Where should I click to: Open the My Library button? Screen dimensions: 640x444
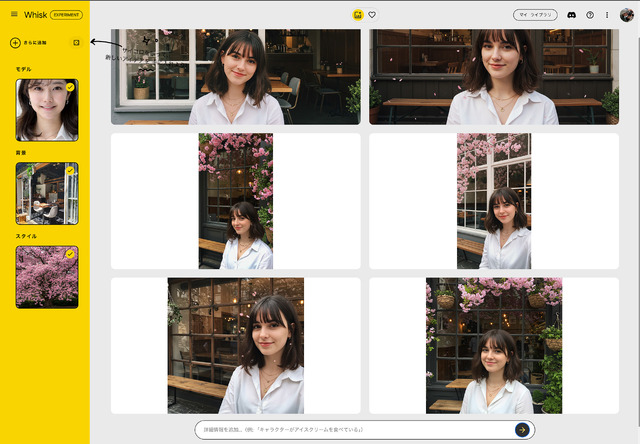click(535, 15)
